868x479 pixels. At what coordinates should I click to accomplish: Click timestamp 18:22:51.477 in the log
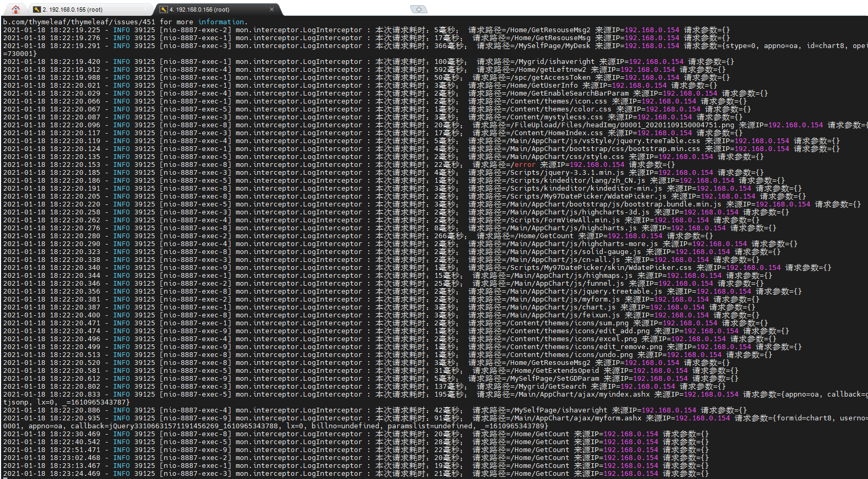pyautogui.click(x=75, y=450)
